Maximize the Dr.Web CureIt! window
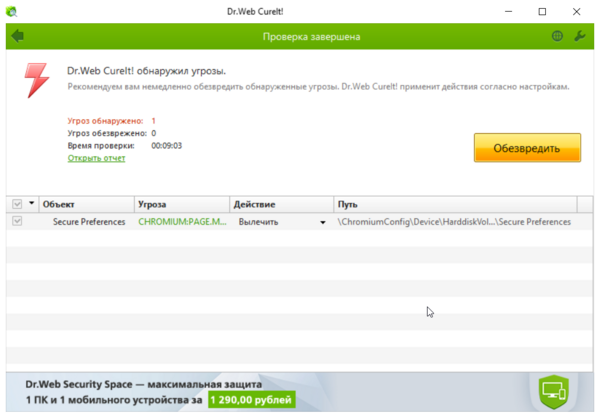The image size is (600, 417). pyautogui.click(x=542, y=11)
